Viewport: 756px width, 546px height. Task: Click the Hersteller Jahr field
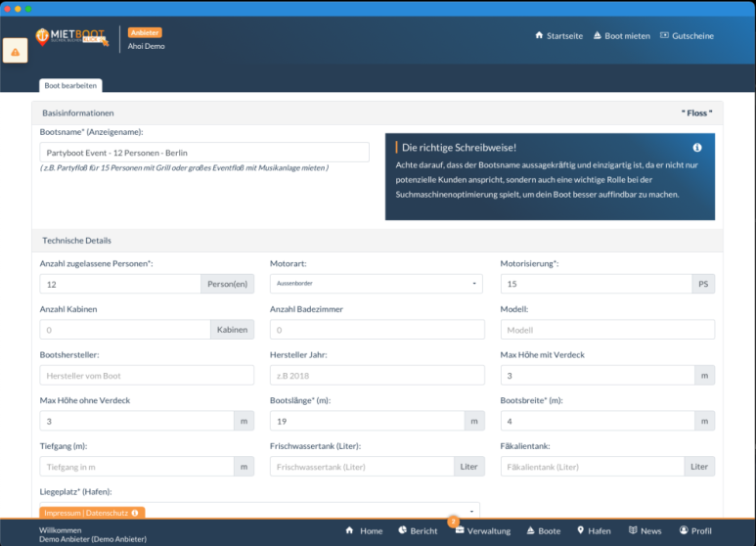pyautogui.click(x=377, y=376)
